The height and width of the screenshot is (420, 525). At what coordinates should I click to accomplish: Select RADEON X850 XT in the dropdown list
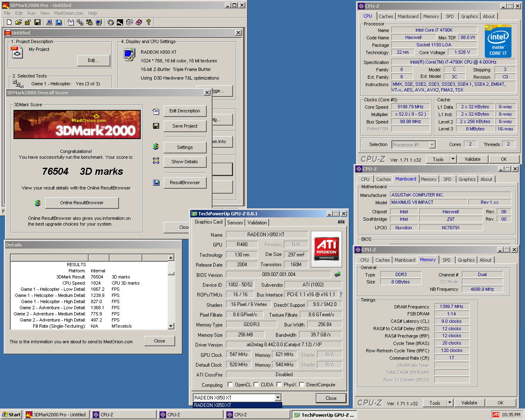pos(237,405)
